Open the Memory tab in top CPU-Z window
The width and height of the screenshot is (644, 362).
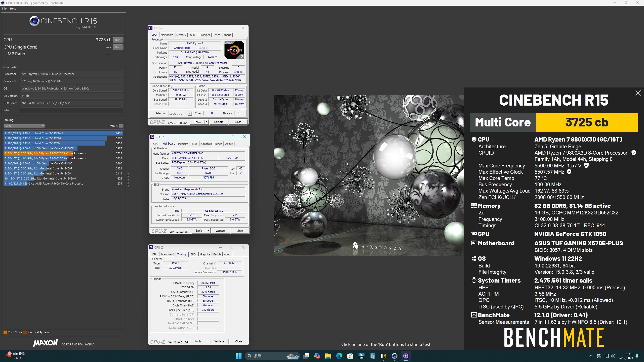click(x=181, y=35)
